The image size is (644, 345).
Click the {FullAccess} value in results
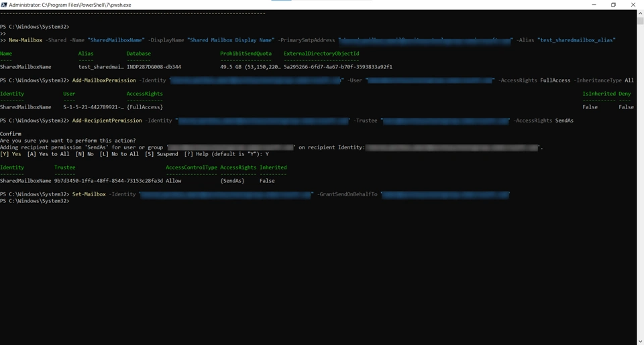(x=145, y=107)
